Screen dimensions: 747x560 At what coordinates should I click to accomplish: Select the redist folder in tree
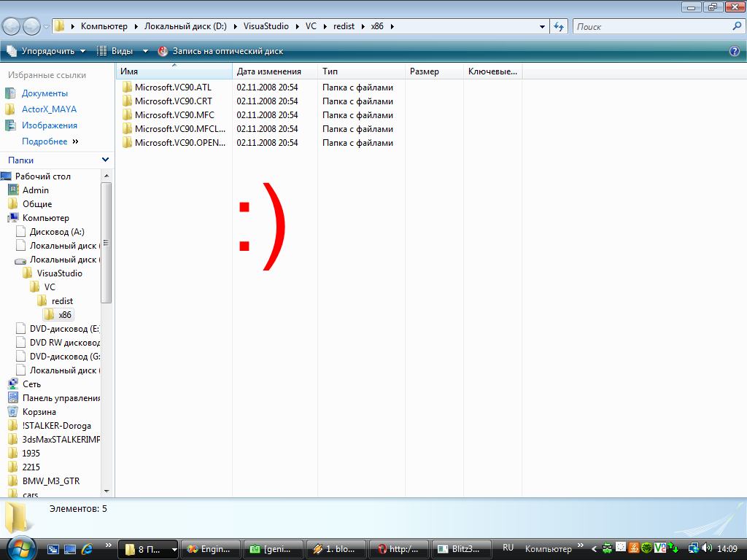click(62, 301)
